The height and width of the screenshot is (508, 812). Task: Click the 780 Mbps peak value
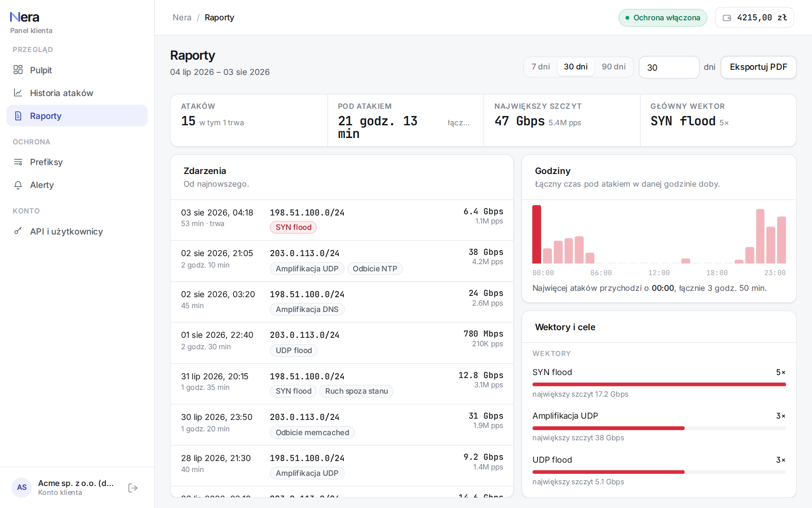pos(483,334)
